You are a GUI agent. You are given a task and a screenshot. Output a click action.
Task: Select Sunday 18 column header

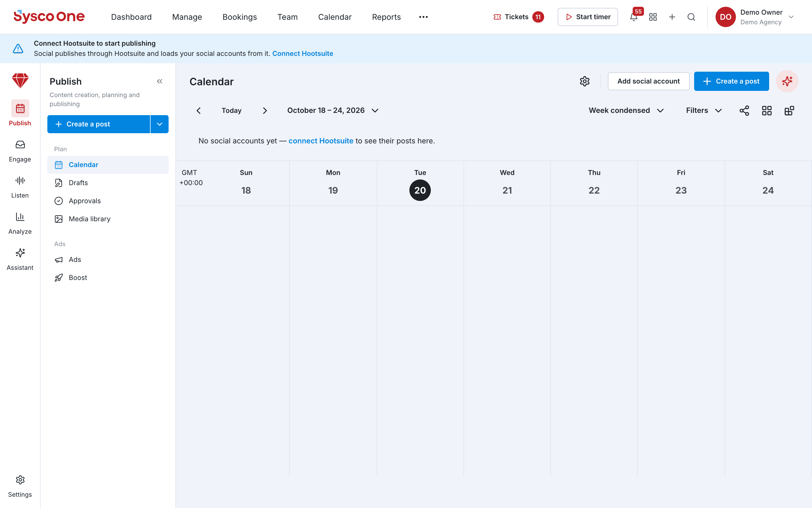(x=246, y=183)
